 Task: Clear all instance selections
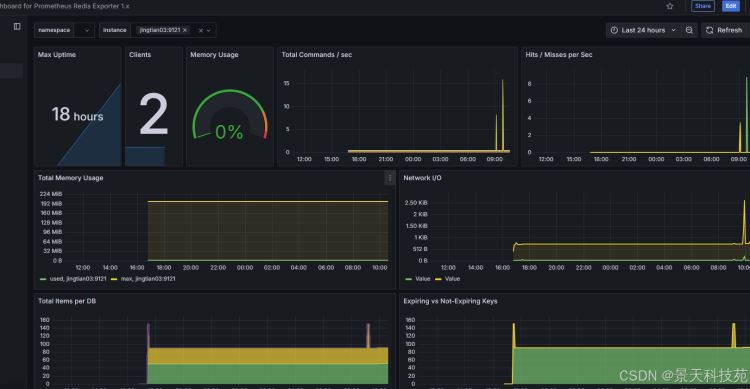click(201, 31)
